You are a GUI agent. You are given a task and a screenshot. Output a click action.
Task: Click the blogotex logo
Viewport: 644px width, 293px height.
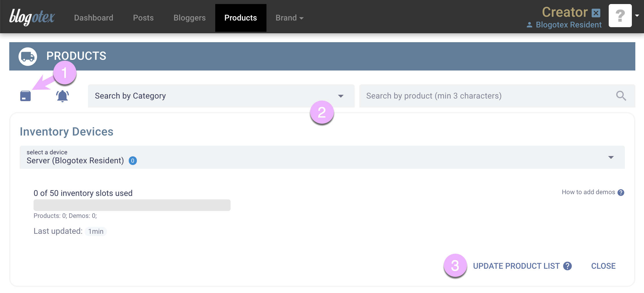pyautogui.click(x=32, y=17)
